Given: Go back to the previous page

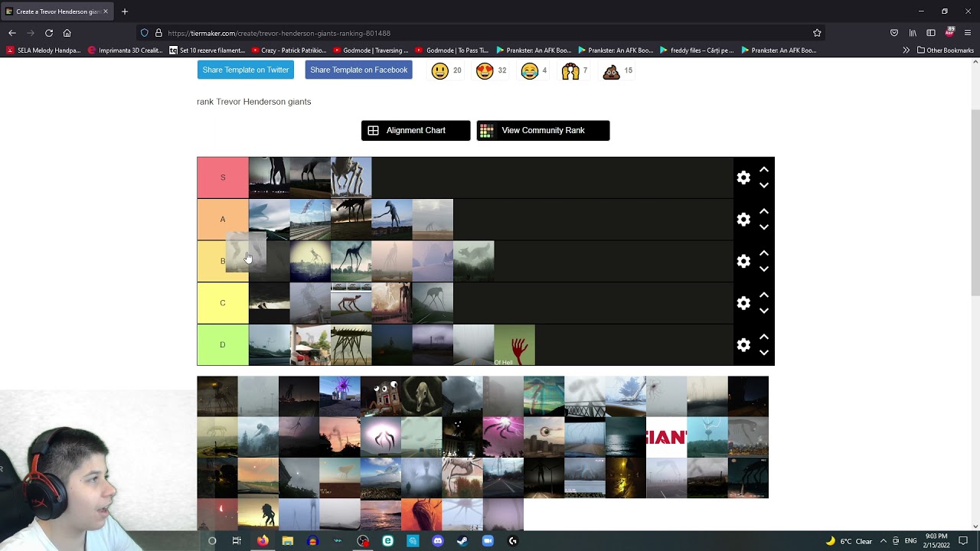Looking at the screenshot, I should click(x=12, y=33).
